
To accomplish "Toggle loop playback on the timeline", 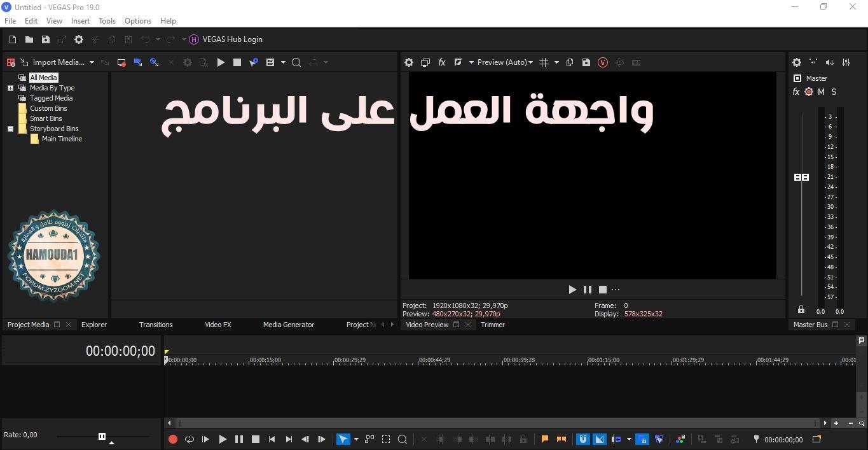I will tap(189, 439).
